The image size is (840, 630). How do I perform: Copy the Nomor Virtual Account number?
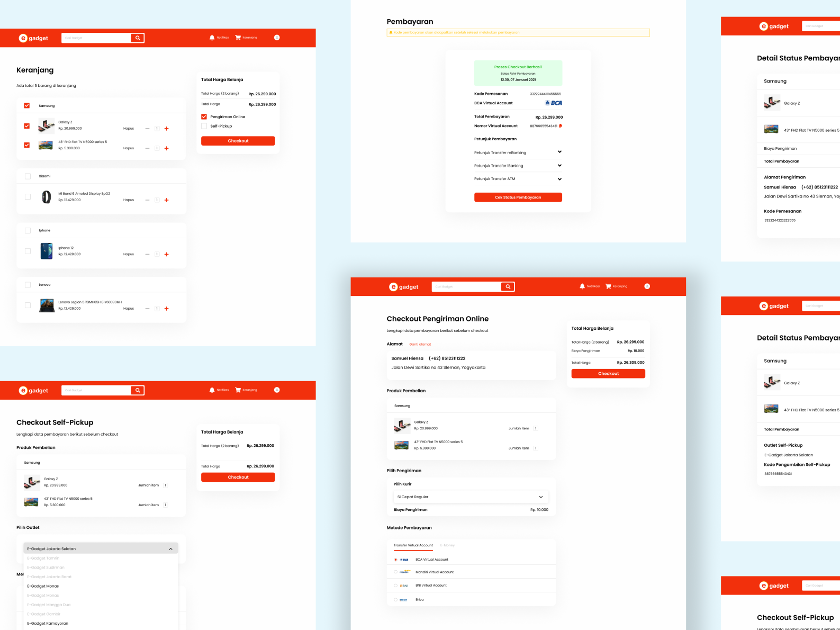[561, 126]
